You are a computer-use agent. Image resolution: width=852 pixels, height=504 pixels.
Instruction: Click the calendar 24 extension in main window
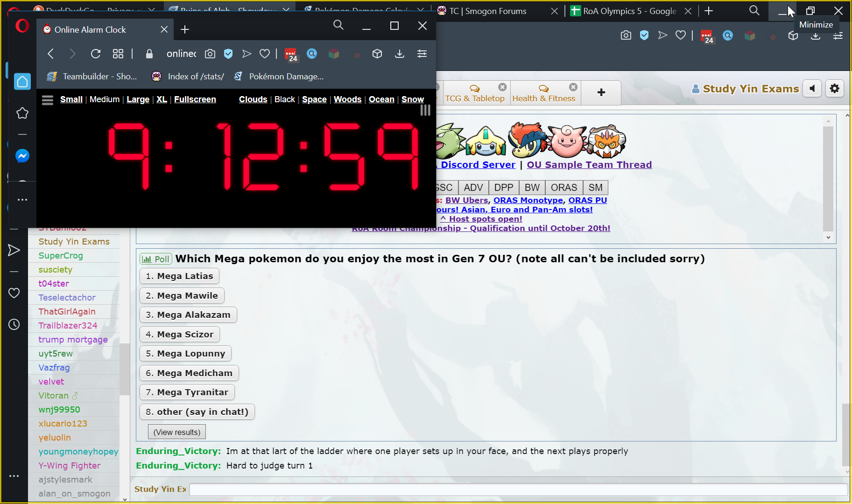(707, 36)
